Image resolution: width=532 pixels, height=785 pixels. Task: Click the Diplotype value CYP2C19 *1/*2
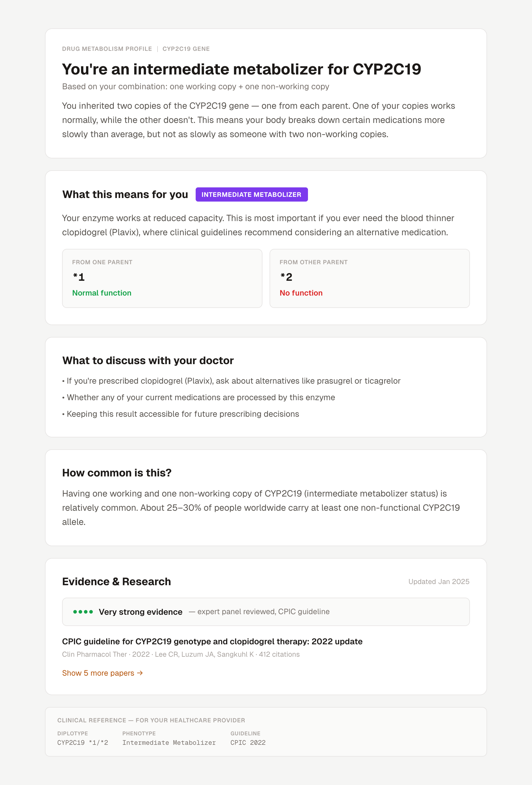(x=83, y=743)
